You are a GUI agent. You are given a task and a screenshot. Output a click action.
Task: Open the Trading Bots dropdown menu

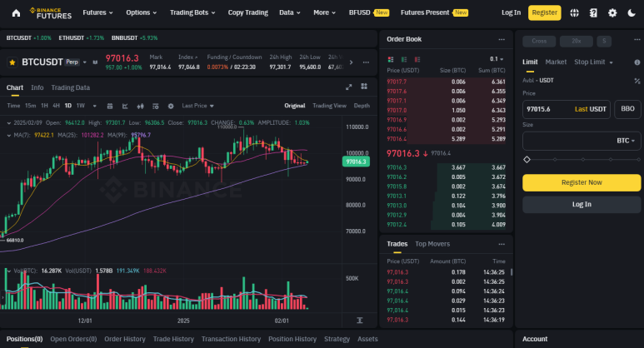[x=192, y=12]
